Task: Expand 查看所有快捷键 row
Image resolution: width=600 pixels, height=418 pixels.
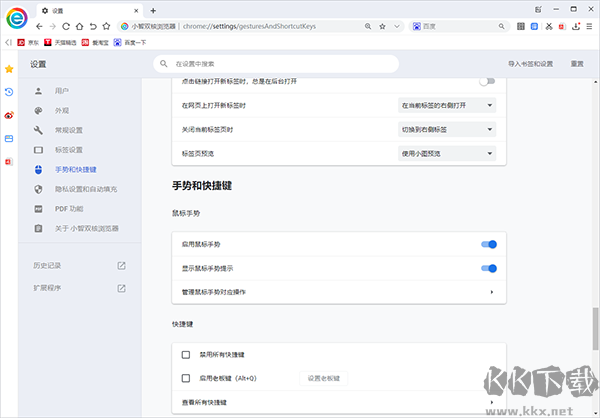Action: click(339, 402)
